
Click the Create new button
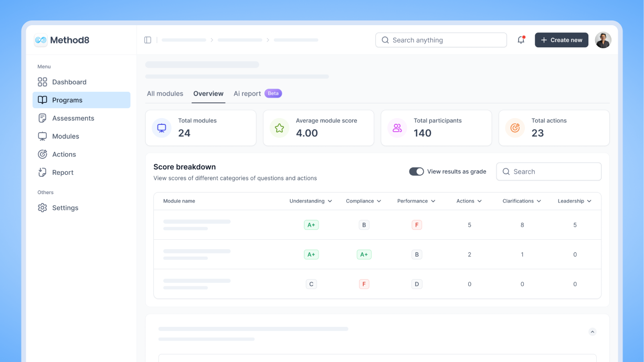click(562, 40)
